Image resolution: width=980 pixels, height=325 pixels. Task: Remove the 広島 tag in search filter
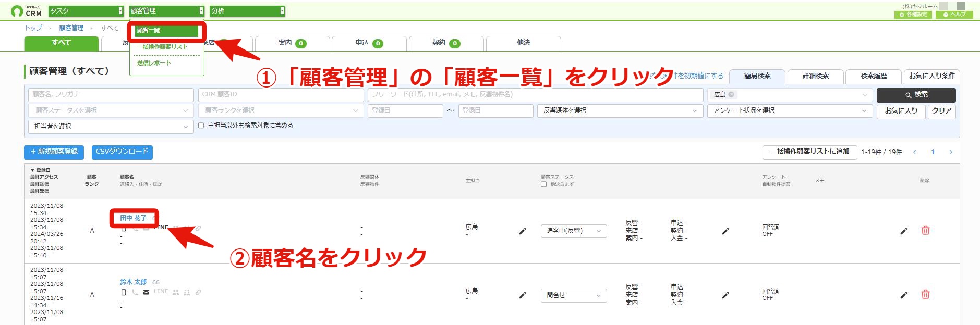point(731,94)
